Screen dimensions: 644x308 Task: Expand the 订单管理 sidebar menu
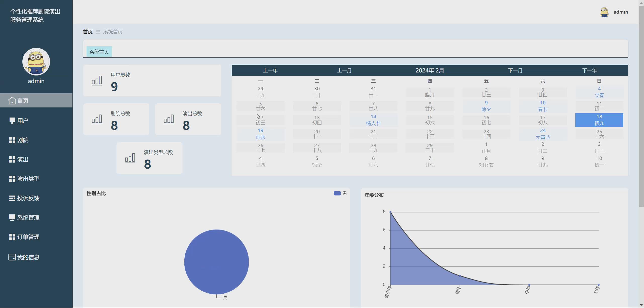click(x=28, y=237)
